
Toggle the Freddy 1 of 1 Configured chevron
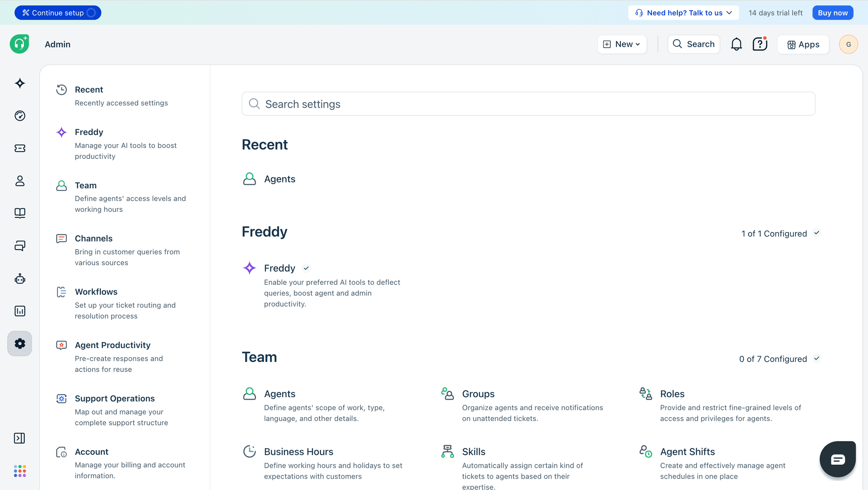click(x=817, y=233)
